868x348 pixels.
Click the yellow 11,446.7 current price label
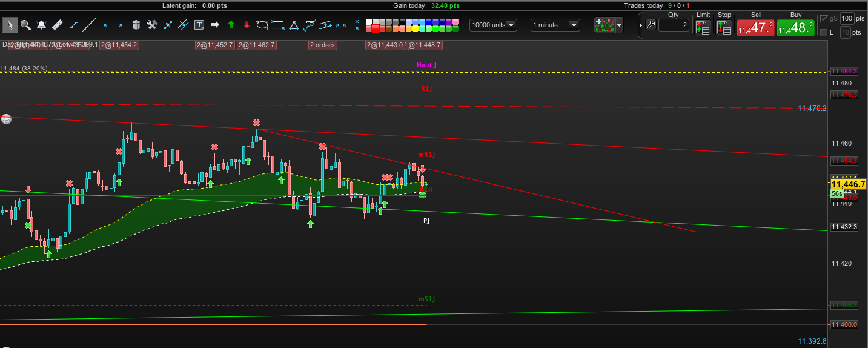tap(848, 184)
